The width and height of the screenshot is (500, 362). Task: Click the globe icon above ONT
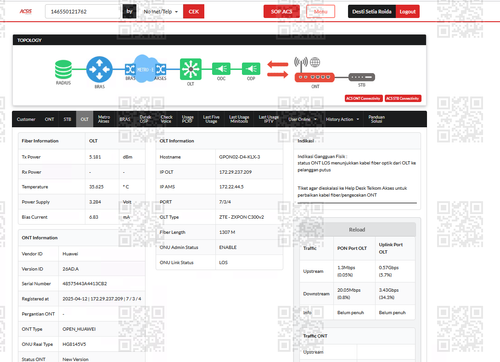click(x=315, y=62)
